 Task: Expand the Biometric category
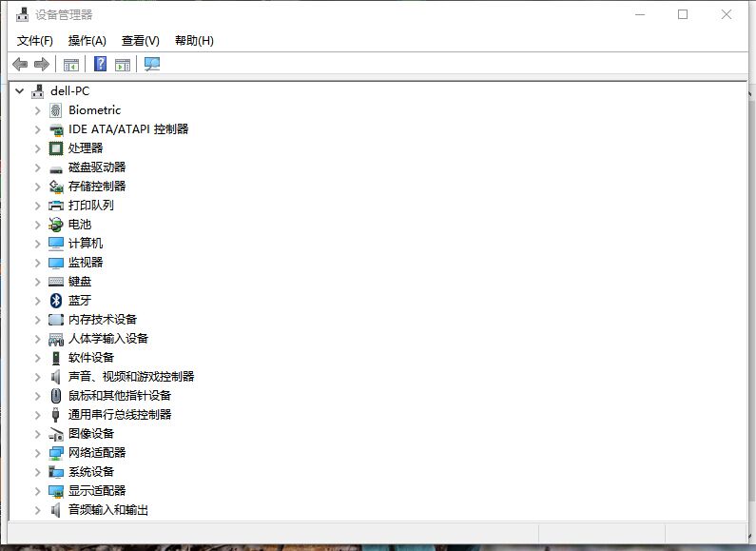coord(38,110)
